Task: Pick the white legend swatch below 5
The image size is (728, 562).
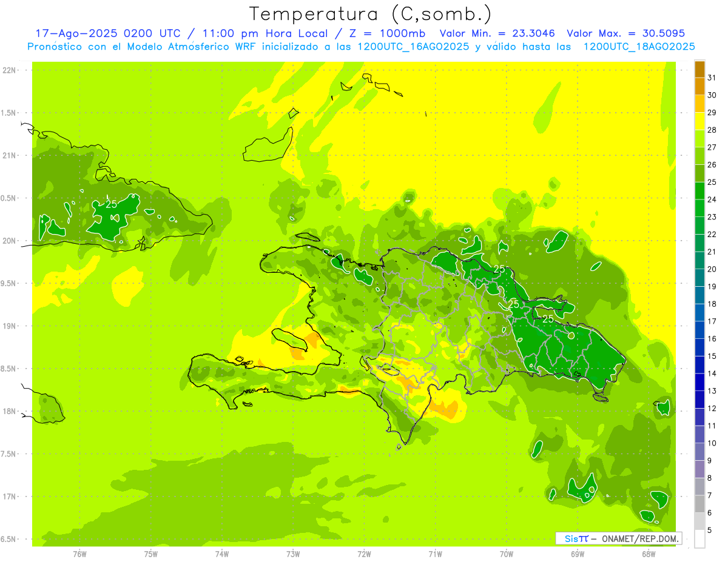Action: pos(699,539)
